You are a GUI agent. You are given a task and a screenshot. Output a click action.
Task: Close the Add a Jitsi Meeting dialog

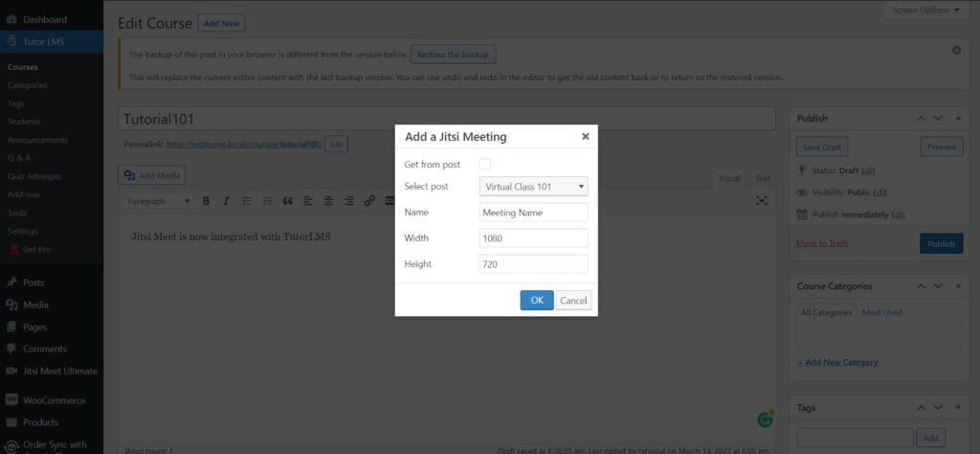coord(585,136)
